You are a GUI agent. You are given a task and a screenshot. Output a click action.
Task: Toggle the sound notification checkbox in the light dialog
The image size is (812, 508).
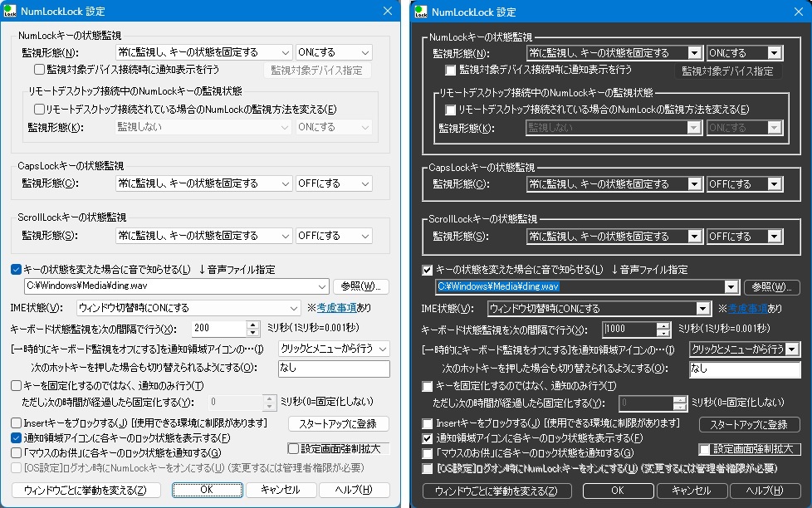(x=17, y=269)
